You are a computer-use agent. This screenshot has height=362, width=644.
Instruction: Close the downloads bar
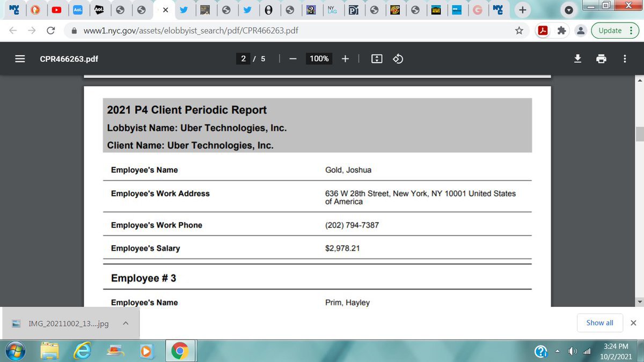tap(633, 323)
